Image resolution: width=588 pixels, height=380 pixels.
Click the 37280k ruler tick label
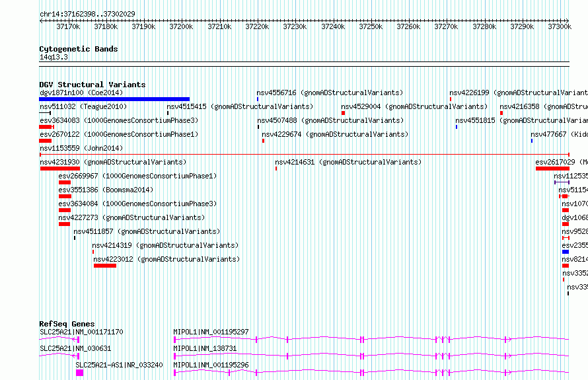[x=484, y=26]
